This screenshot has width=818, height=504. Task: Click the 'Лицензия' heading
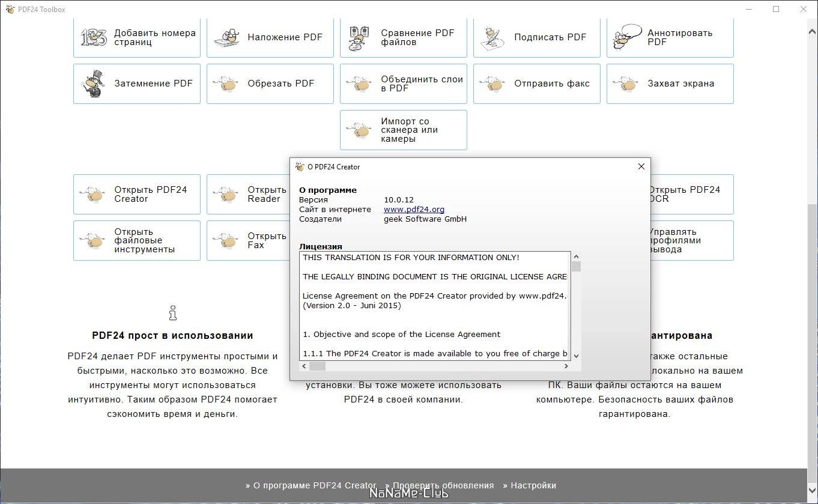coord(321,246)
